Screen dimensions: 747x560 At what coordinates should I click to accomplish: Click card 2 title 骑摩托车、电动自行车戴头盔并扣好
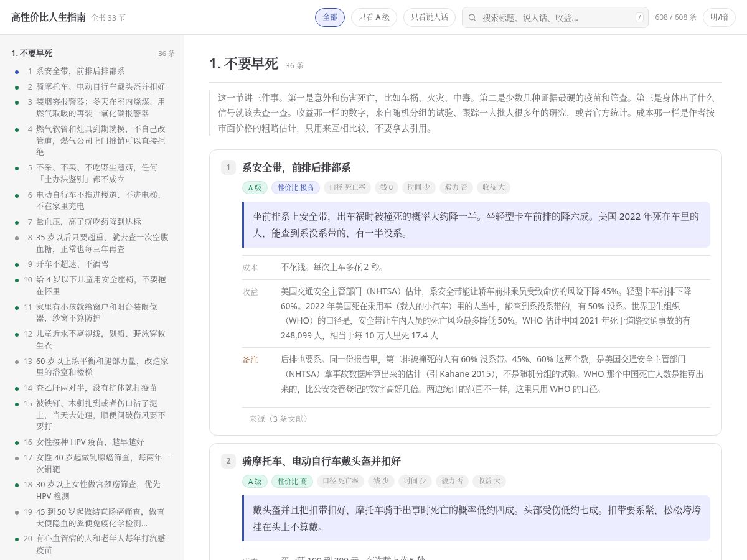pos(321,461)
